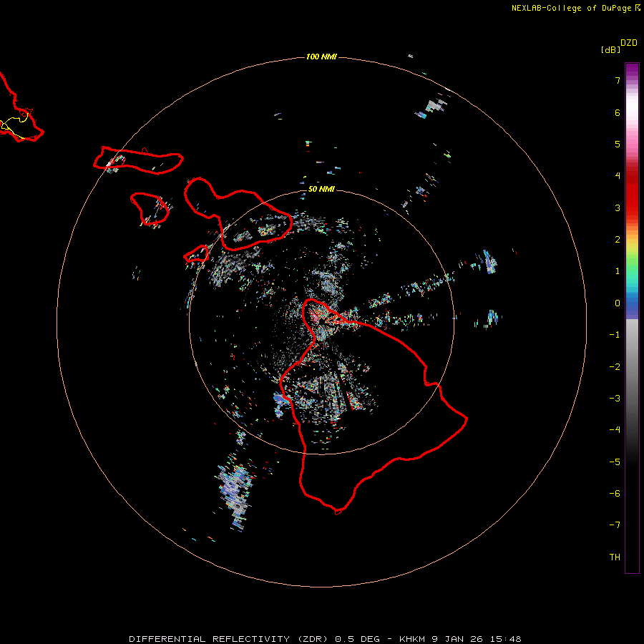Click the -7 value label on the color scale
The image size is (644, 644).
615,525
